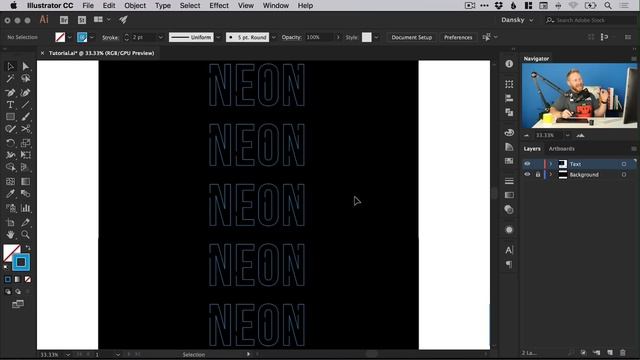Click the Stroke label link
640x360 pixels.
click(x=110, y=37)
